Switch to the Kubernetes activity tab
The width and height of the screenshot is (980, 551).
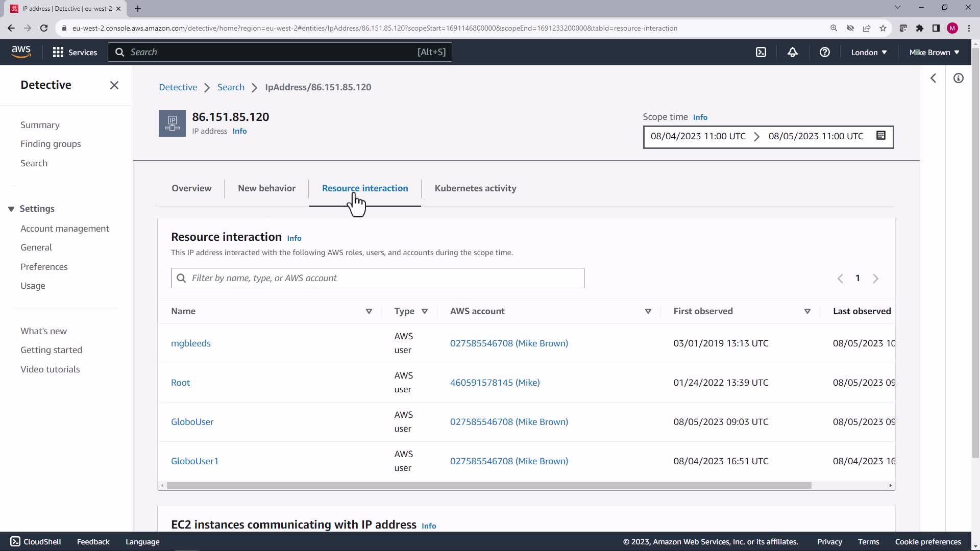pyautogui.click(x=475, y=188)
